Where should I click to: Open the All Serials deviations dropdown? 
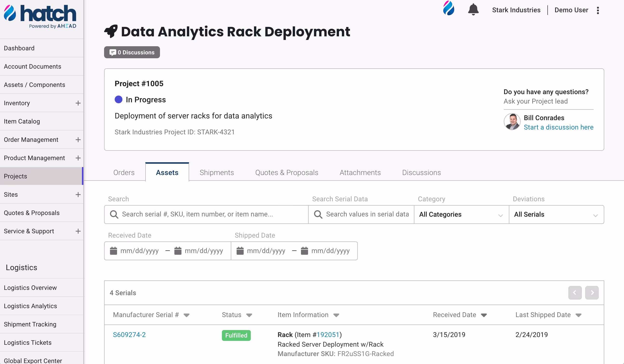(556, 214)
